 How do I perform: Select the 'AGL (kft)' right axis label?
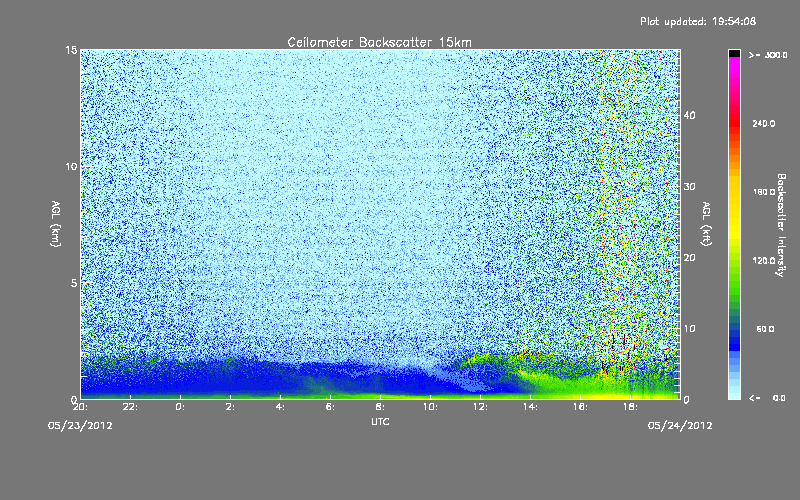[x=706, y=224]
